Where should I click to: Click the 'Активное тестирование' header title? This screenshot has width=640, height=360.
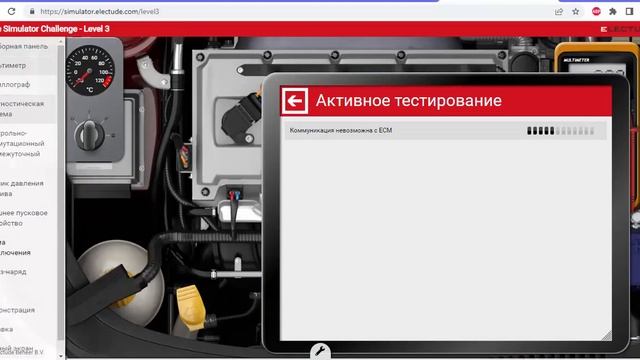pyautogui.click(x=409, y=100)
